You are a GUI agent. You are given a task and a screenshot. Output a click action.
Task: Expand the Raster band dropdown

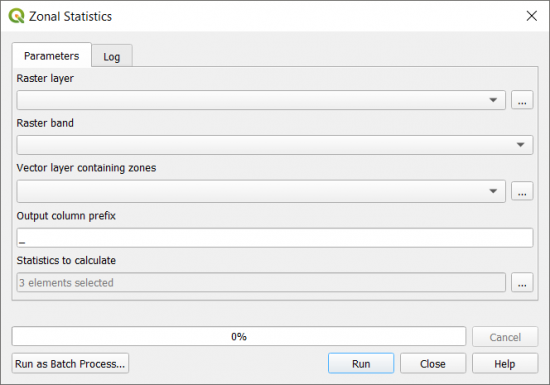click(521, 145)
